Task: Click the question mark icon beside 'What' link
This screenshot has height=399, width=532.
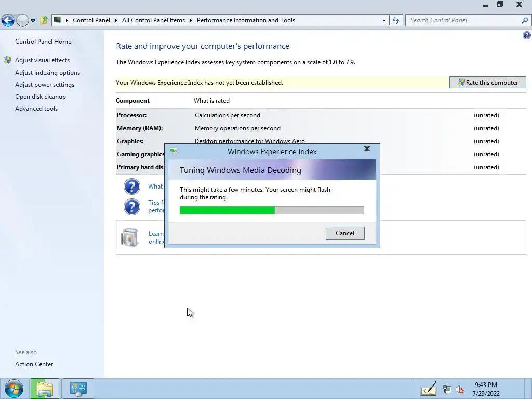Action: point(131,187)
